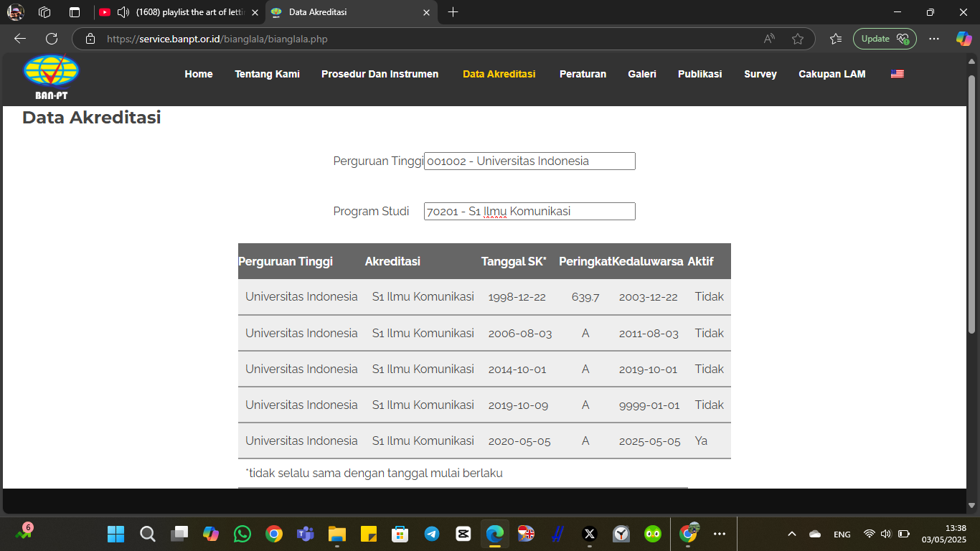Close the Data Akreditasi tab
Screen dimensions: 980x551
pyautogui.click(x=427, y=12)
